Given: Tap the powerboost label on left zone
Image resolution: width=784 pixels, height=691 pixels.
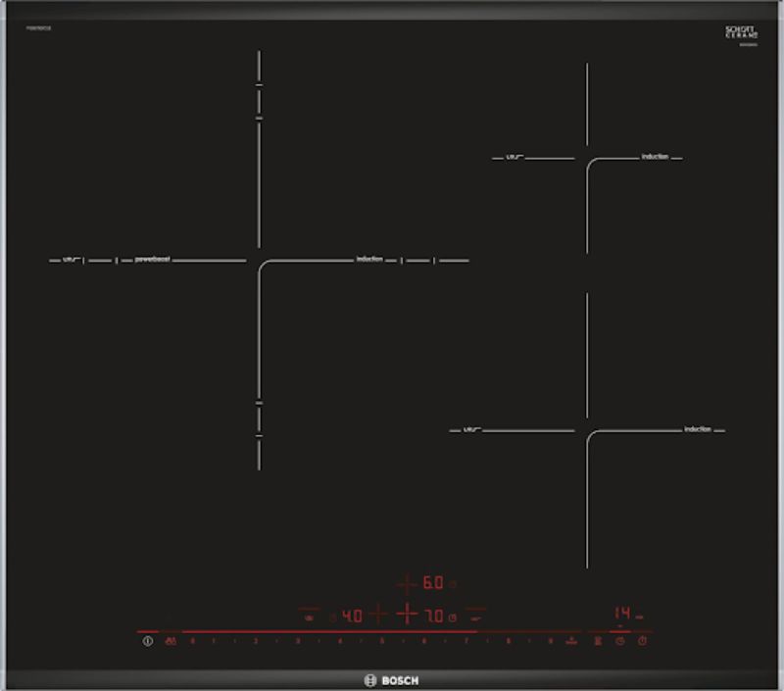Looking at the screenshot, I should click(x=153, y=260).
